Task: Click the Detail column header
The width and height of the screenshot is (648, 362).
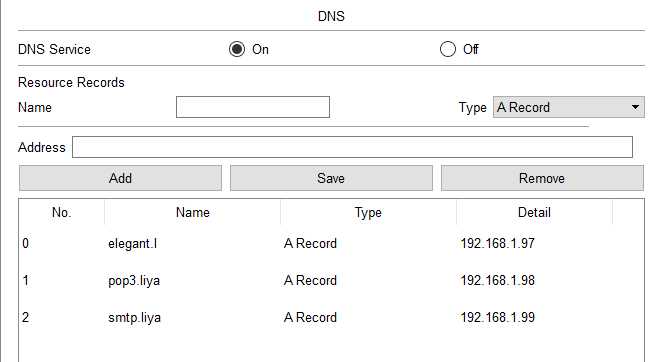Action: tap(534, 212)
